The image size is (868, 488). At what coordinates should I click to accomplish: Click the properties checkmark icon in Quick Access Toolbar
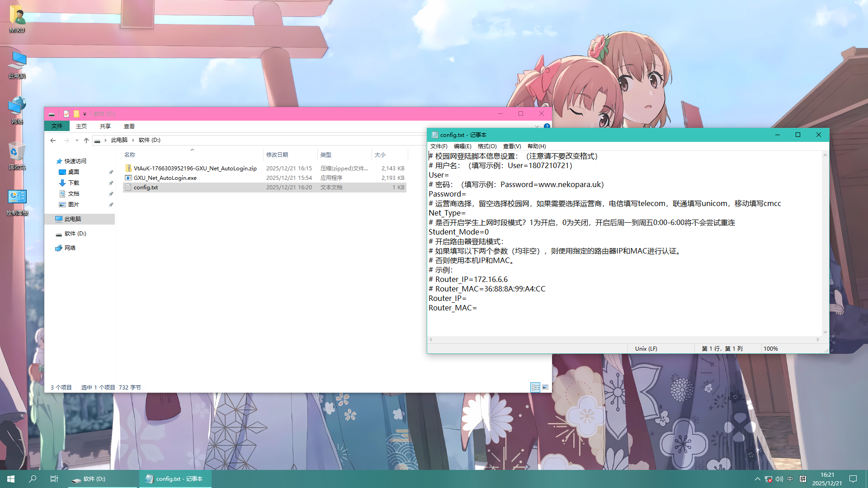[66, 114]
